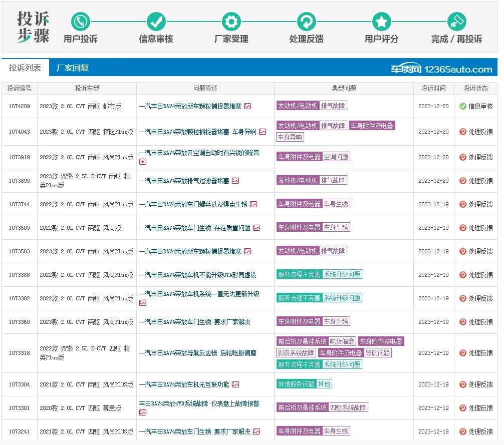Open image icon for complaint 1073509
504x445 pixels.
tap(257, 228)
